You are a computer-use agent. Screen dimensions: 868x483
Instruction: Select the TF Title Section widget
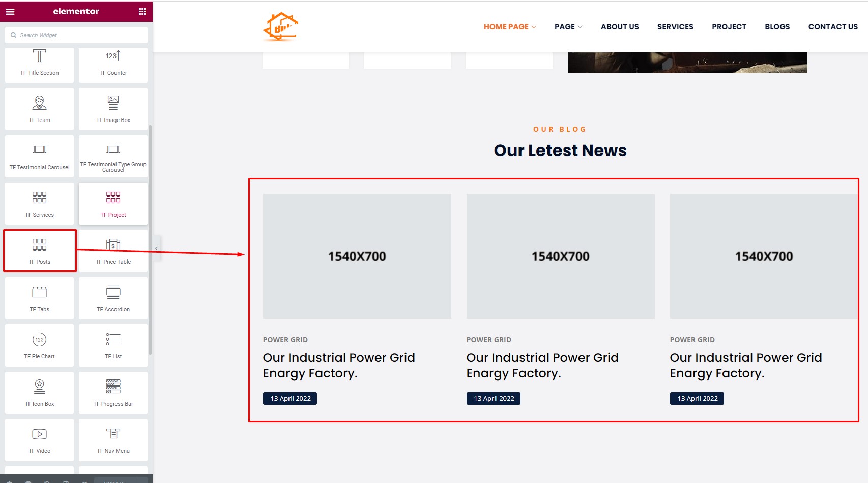point(39,65)
